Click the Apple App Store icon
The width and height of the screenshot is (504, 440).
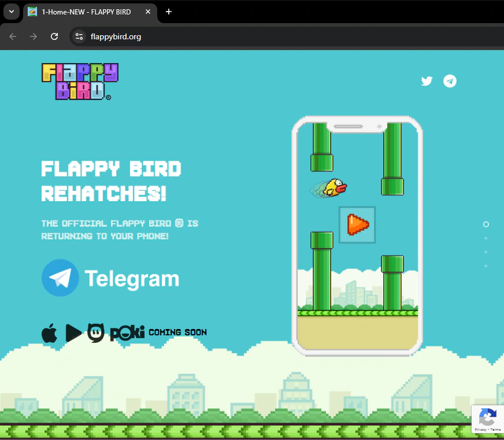coord(50,333)
